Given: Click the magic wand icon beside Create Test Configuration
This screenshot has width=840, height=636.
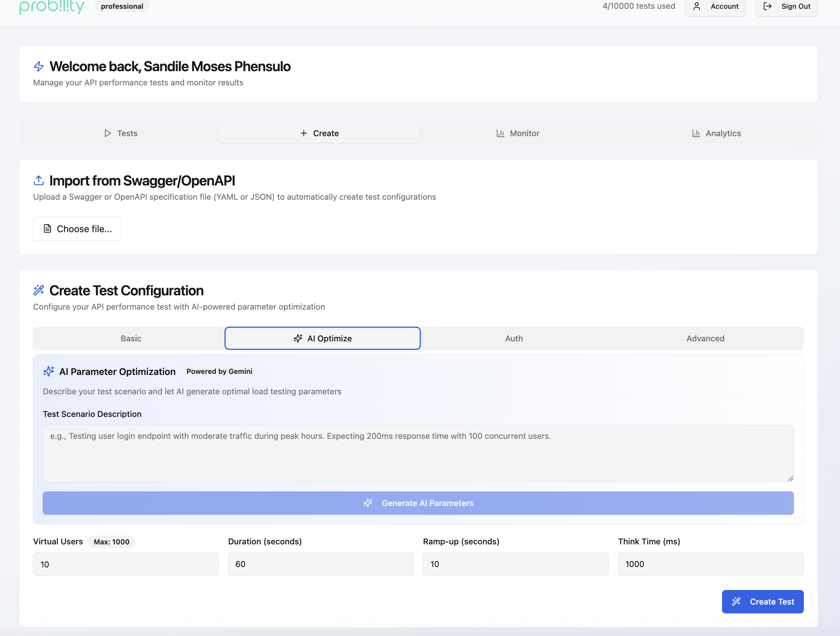Looking at the screenshot, I should pyautogui.click(x=39, y=291).
